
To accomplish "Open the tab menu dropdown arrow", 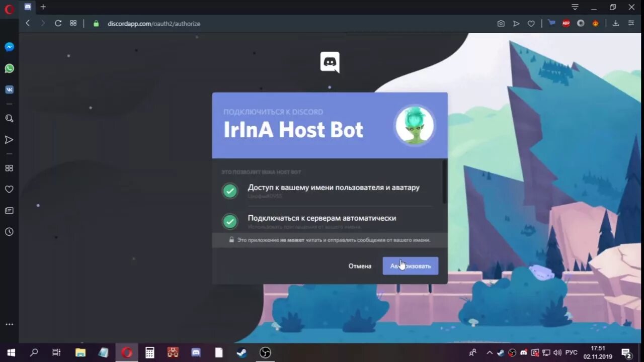I will tap(574, 7).
